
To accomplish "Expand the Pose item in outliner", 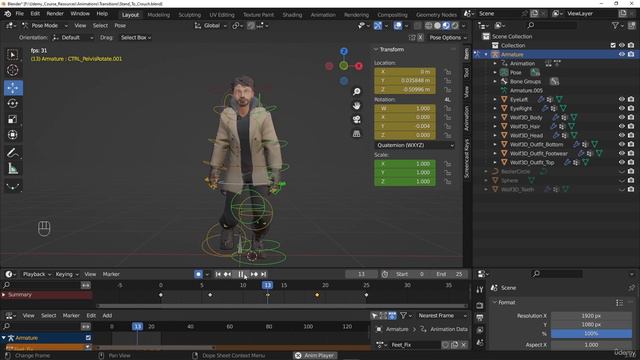I will pos(495,73).
